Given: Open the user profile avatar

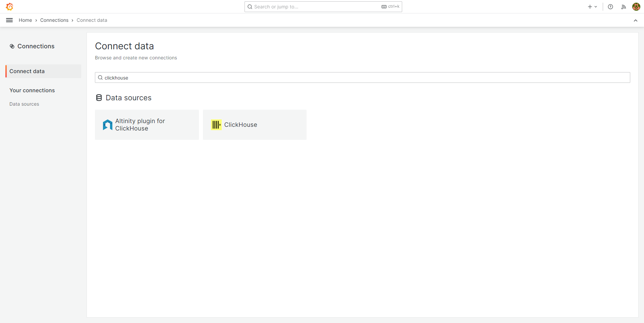Looking at the screenshot, I should (x=636, y=7).
